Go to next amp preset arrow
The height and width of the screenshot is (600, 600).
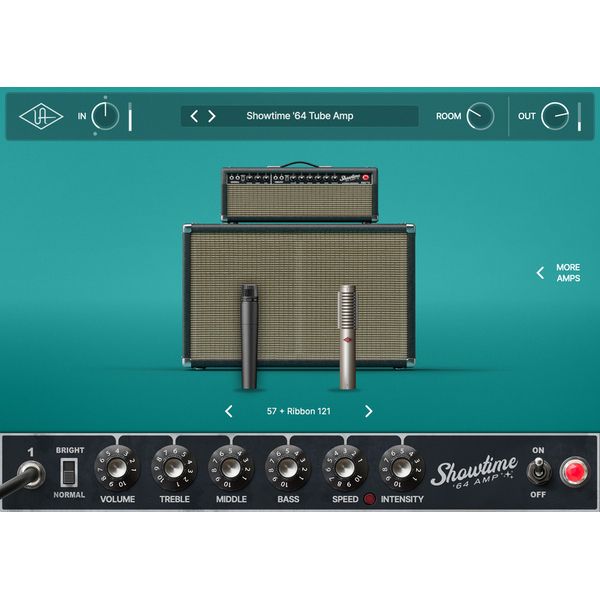tap(211, 116)
